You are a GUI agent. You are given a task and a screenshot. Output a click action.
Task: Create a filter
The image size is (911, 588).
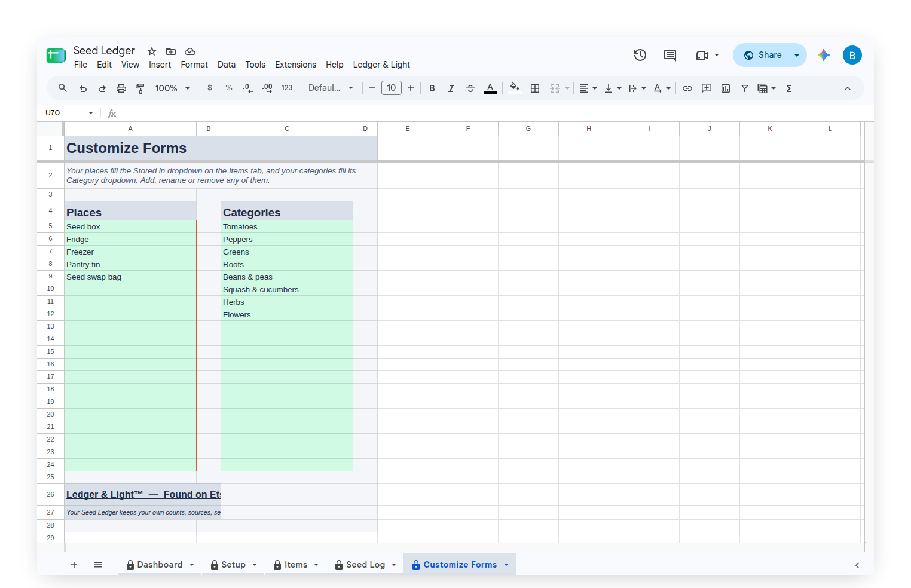745,88
